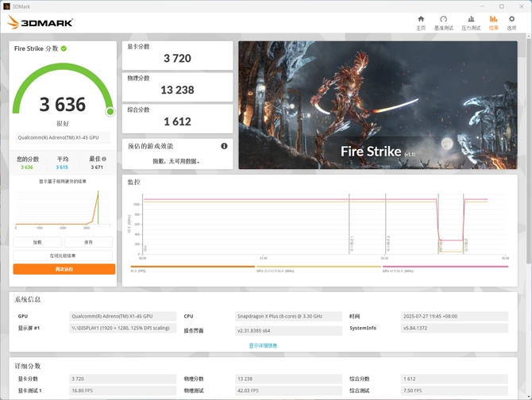The width and height of the screenshot is (532, 400).
Task: Click the 加载 (Load) button
Action: click(37, 242)
